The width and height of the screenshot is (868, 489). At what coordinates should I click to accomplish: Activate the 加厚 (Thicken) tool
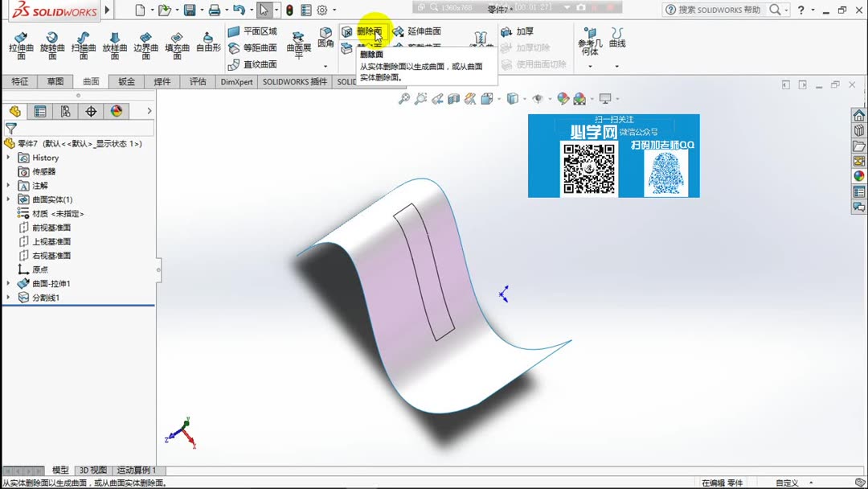coord(518,31)
